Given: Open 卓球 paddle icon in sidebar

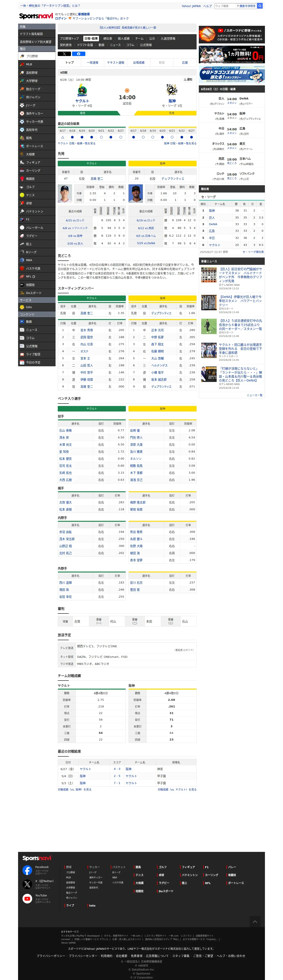Looking at the screenshot, I should click(x=22, y=203).
